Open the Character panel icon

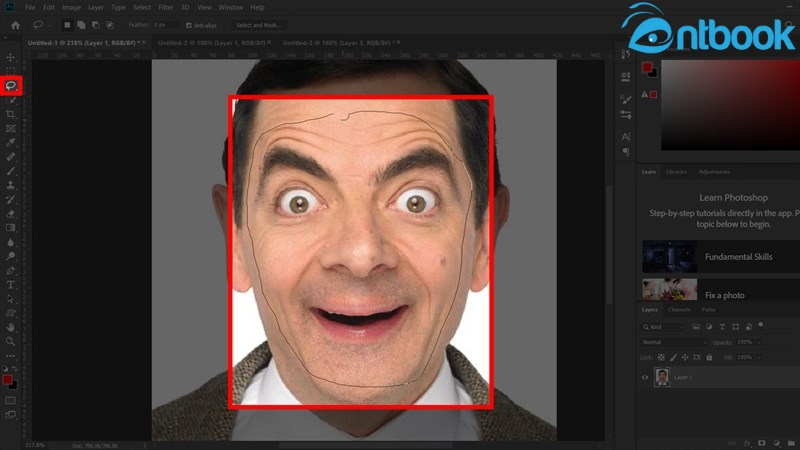[626, 137]
